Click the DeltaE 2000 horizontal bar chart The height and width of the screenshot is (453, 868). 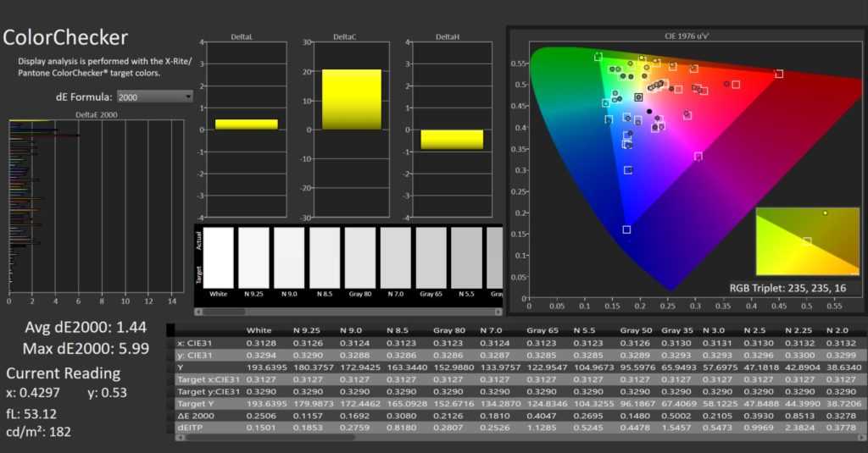pos(92,207)
